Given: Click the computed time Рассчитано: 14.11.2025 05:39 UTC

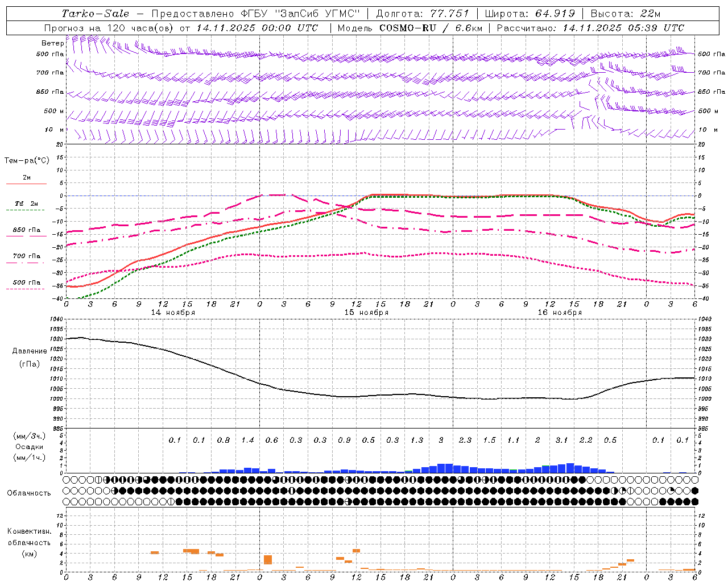Looking at the screenshot, I should (x=590, y=28).
